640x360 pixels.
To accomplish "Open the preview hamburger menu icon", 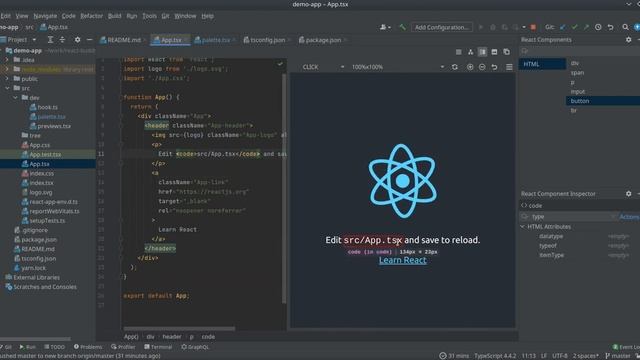I will coord(509,67).
